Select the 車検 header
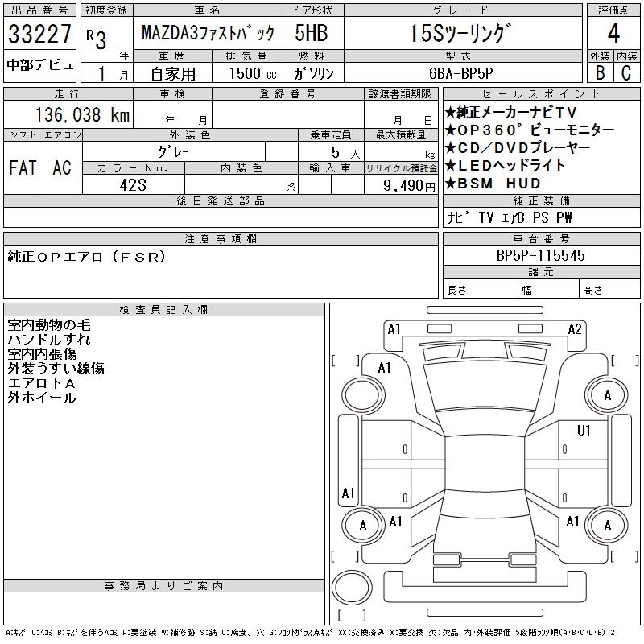 172,94
